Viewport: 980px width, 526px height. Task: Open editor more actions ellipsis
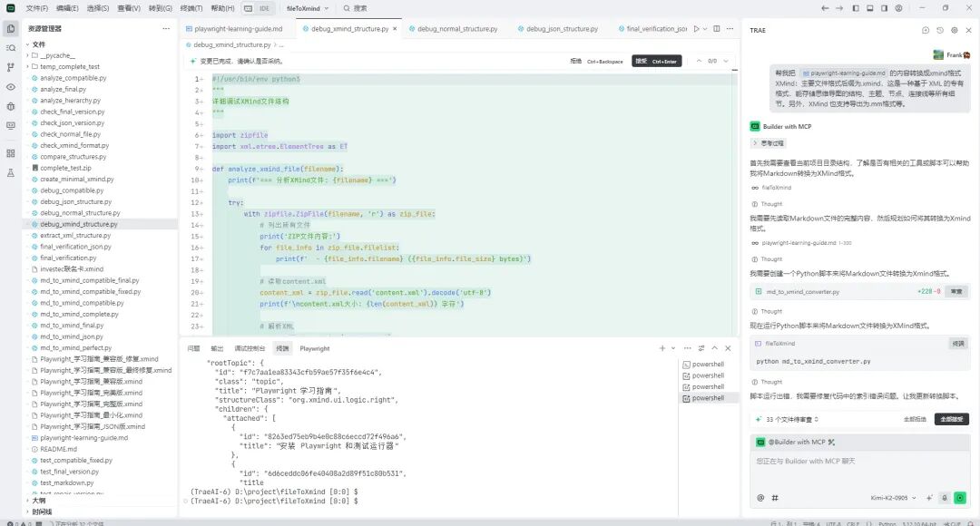click(730, 29)
